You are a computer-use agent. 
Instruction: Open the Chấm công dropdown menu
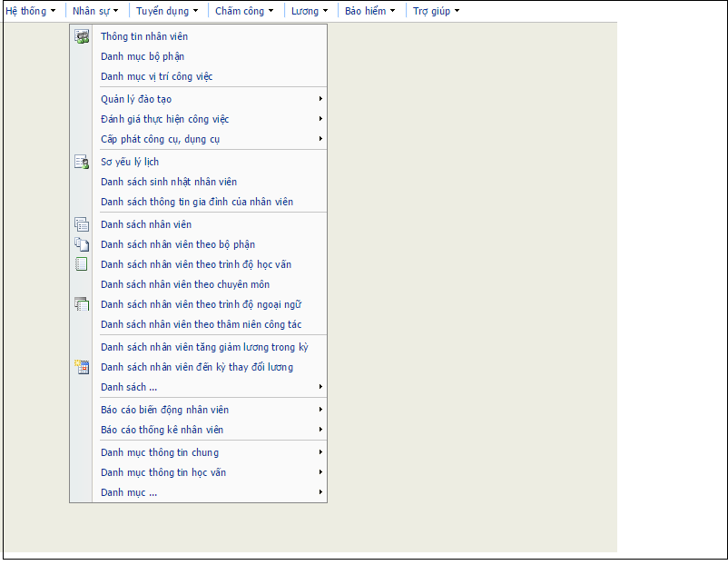pos(244,11)
